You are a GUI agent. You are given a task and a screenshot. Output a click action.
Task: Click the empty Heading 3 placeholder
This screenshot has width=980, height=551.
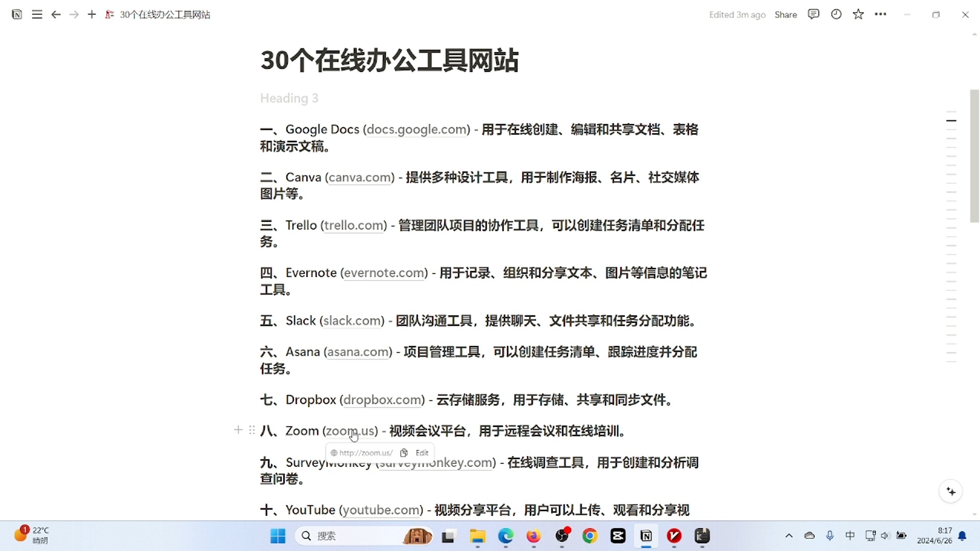(x=289, y=98)
